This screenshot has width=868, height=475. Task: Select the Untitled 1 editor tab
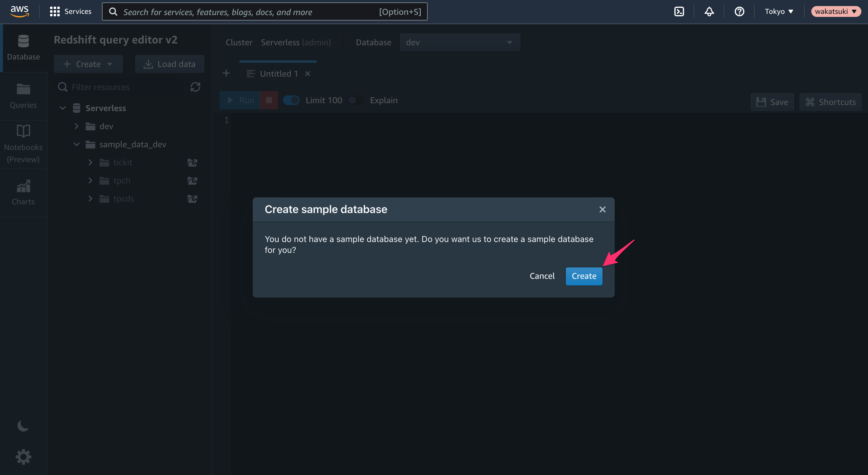tap(279, 74)
